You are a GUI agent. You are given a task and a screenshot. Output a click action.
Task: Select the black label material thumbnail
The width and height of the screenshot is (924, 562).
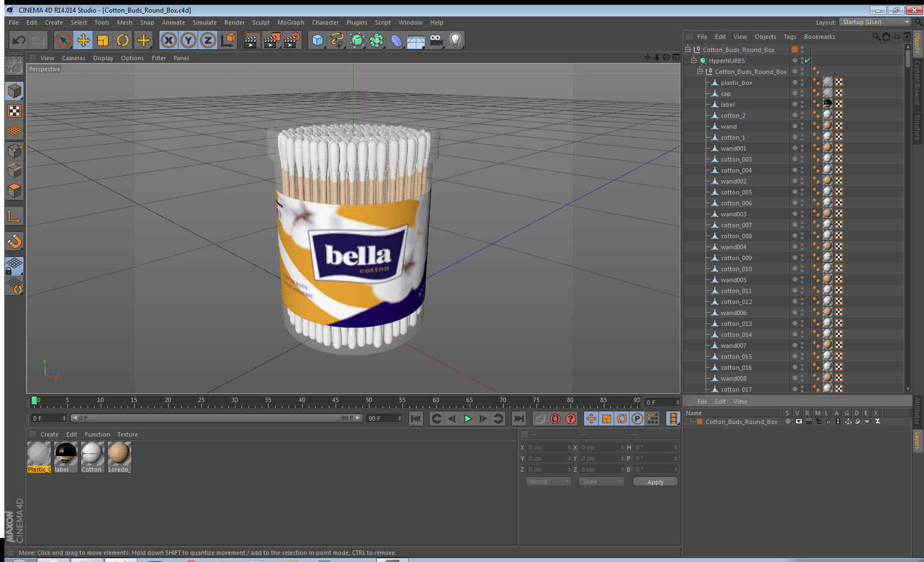66,457
